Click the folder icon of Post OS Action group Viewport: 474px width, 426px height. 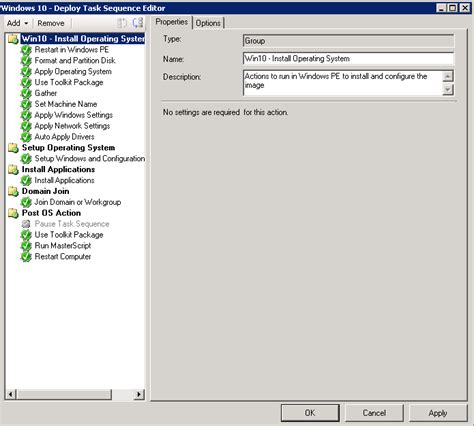coord(13,213)
